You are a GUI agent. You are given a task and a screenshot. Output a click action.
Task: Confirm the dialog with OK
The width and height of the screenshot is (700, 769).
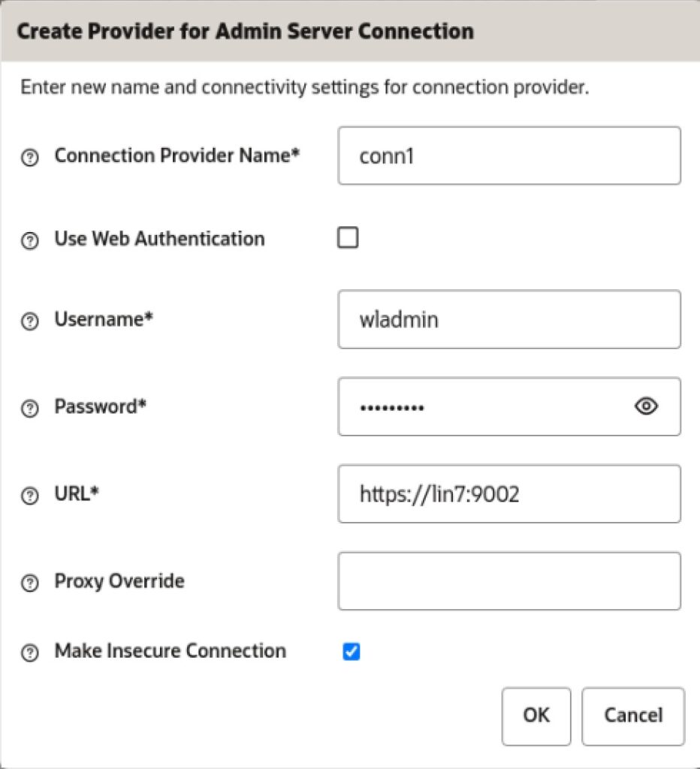536,716
